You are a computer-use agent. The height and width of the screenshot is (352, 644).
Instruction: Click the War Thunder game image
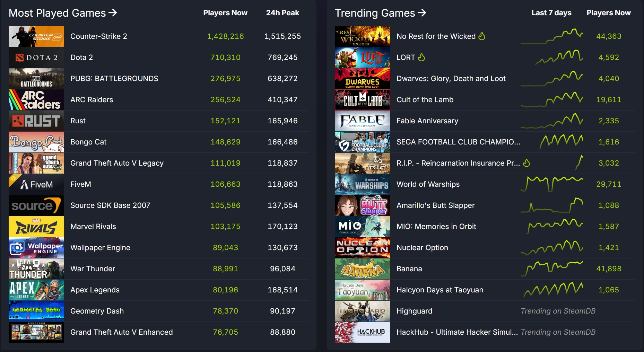[x=36, y=269]
